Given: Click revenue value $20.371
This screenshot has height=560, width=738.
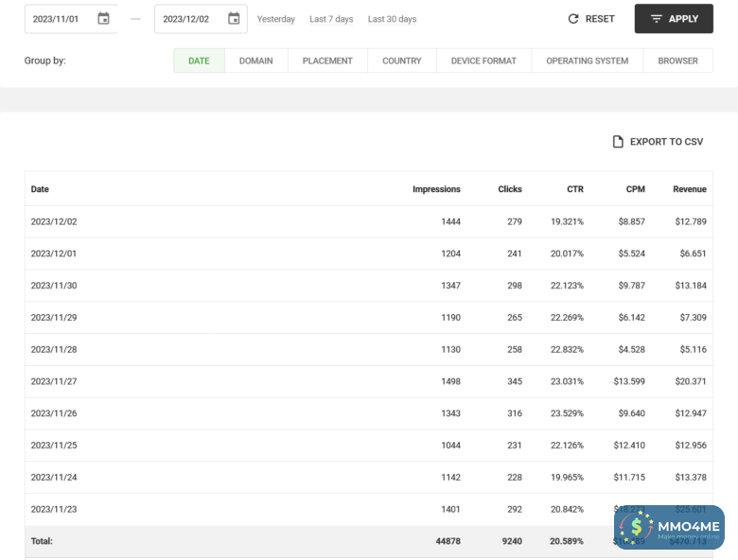Looking at the screenshot, I should (691, 381).
